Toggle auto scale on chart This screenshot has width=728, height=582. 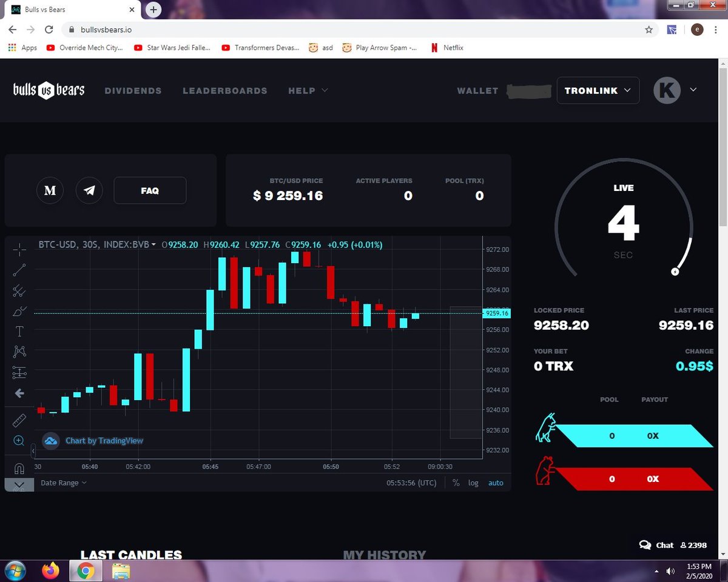496,483
